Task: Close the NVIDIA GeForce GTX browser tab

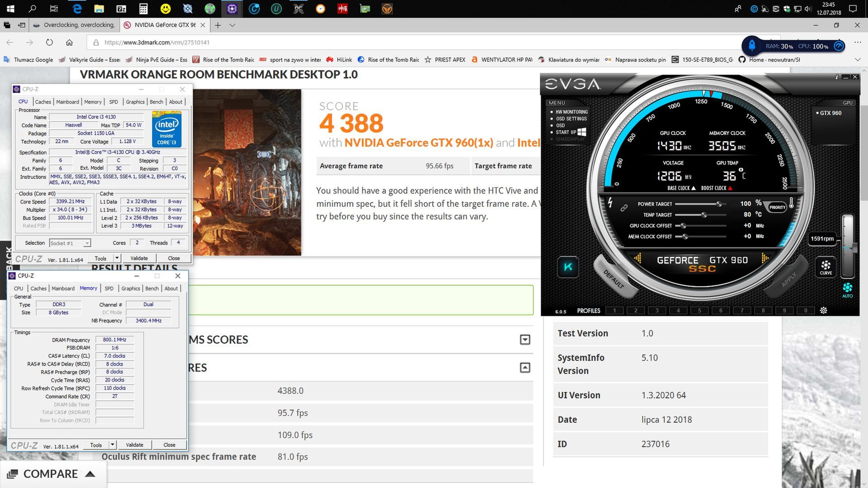Action: click(203, 25)
